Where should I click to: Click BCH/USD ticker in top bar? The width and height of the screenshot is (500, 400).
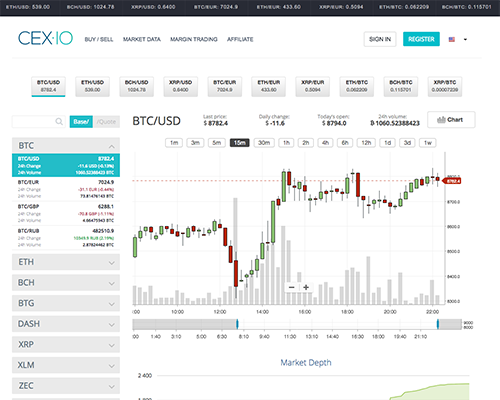pyautogui.click(x=90, y=7)
